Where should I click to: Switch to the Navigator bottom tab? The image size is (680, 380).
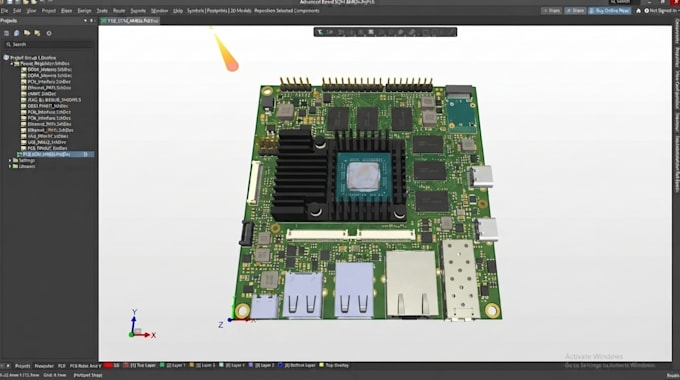coord(44,366)
